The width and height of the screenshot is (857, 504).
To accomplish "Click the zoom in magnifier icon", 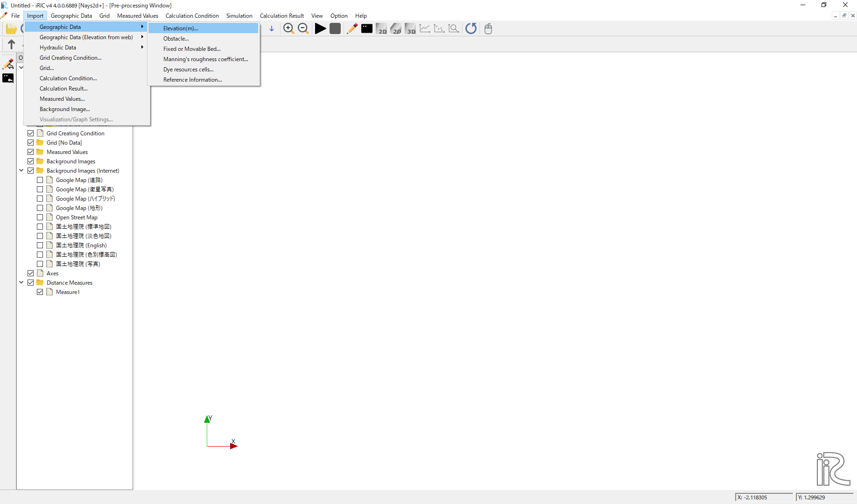I will point(288,28).
